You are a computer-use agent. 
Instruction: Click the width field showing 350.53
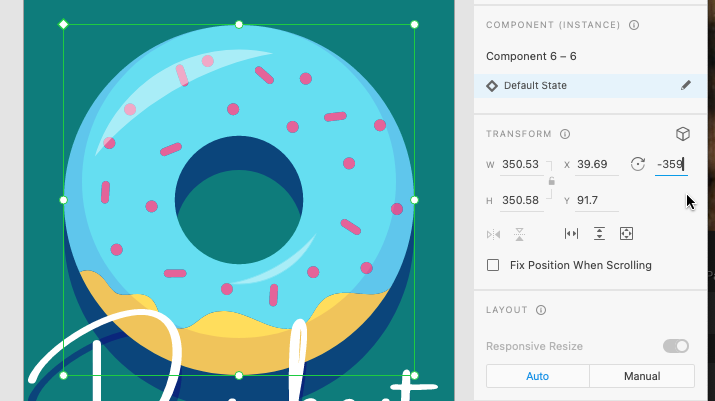520,165
